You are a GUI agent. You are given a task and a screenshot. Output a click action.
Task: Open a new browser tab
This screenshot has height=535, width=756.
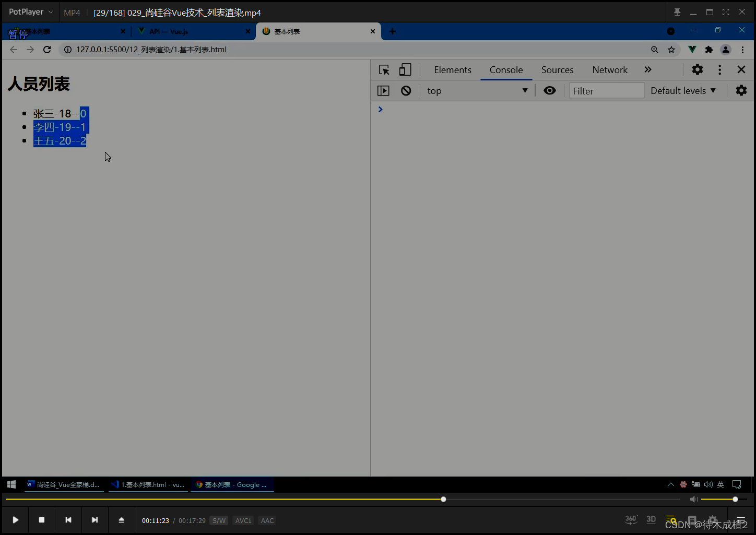coord(393,31)
